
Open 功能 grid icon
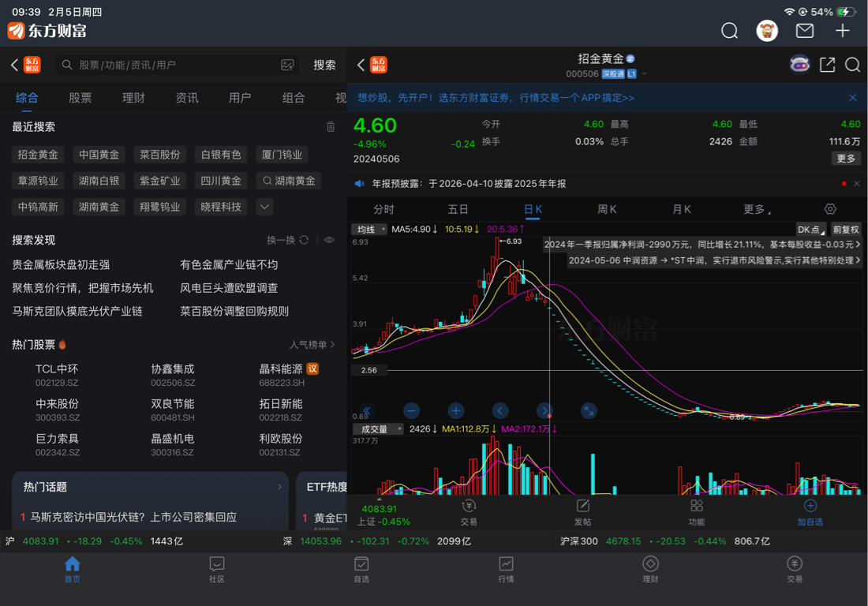click(697, 512)
